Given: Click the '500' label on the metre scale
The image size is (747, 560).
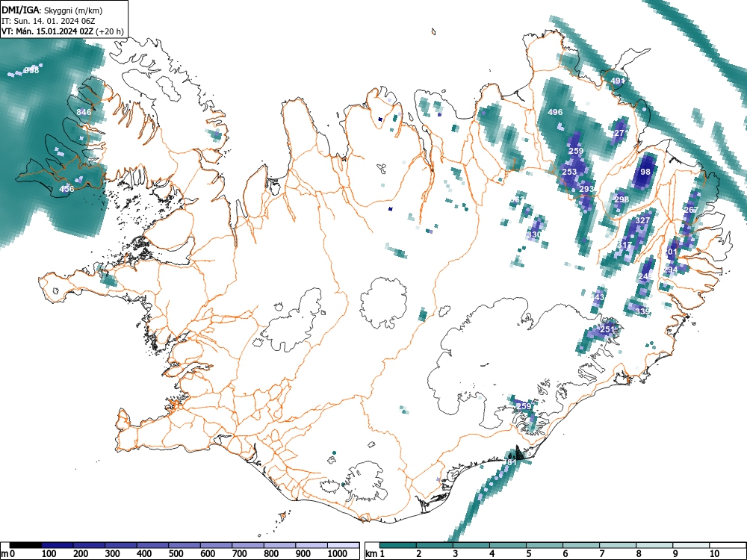Looking at the screenshot, I should click(x=176, y=554).
